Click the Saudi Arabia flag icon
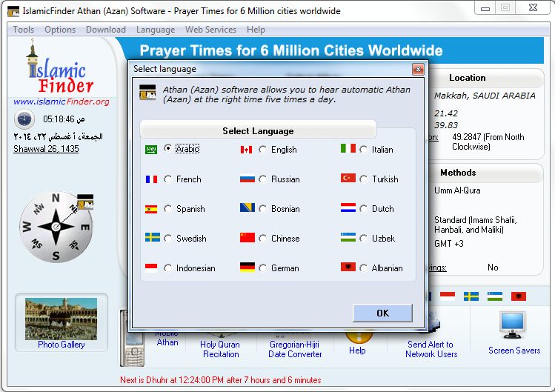This screenshot has width=555, height=392. (x=151, y=150)
